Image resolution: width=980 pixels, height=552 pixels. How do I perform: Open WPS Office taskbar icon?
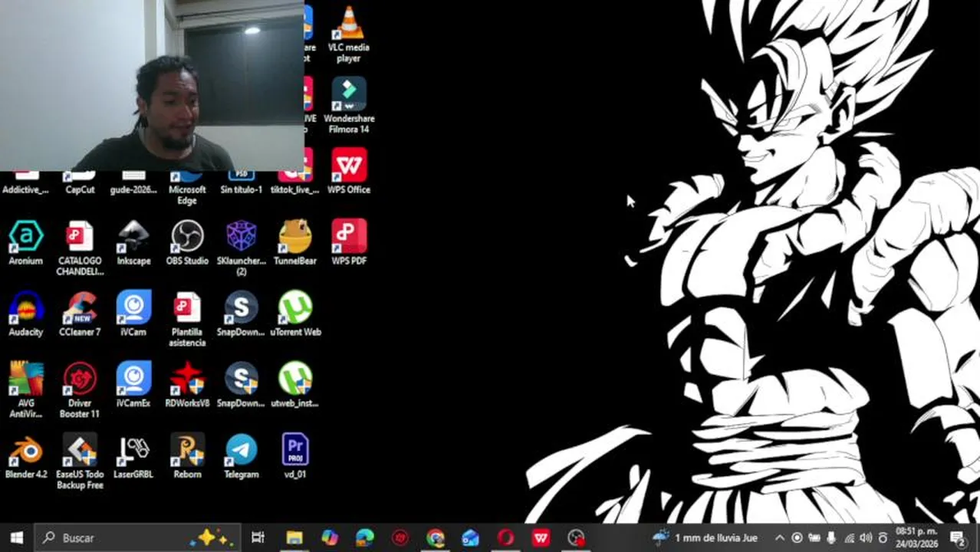[541, 537]
